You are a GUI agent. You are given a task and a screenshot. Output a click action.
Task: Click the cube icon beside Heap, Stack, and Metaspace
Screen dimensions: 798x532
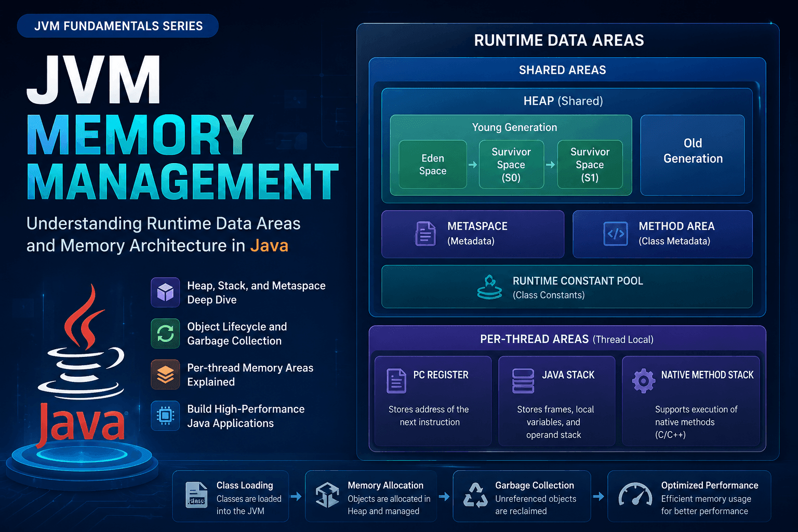(x=165, y=292)
